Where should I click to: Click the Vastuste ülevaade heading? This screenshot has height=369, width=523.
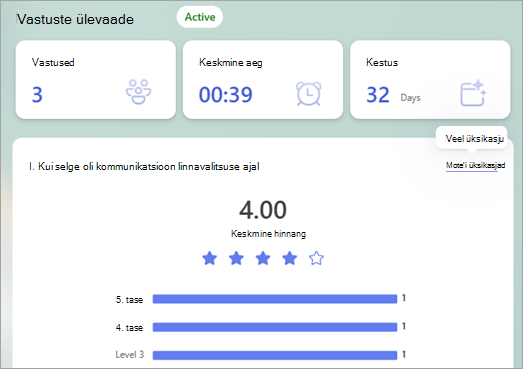pos(75,19)
